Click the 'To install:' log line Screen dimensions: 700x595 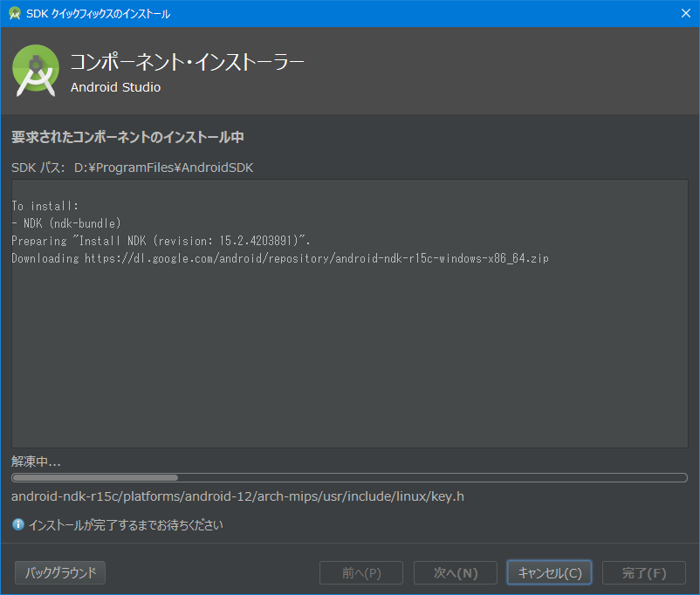45,206
